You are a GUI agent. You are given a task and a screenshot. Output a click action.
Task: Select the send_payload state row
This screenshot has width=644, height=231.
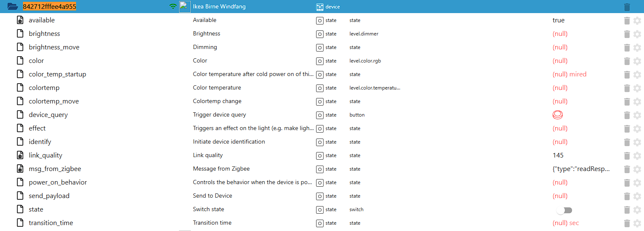49,196
